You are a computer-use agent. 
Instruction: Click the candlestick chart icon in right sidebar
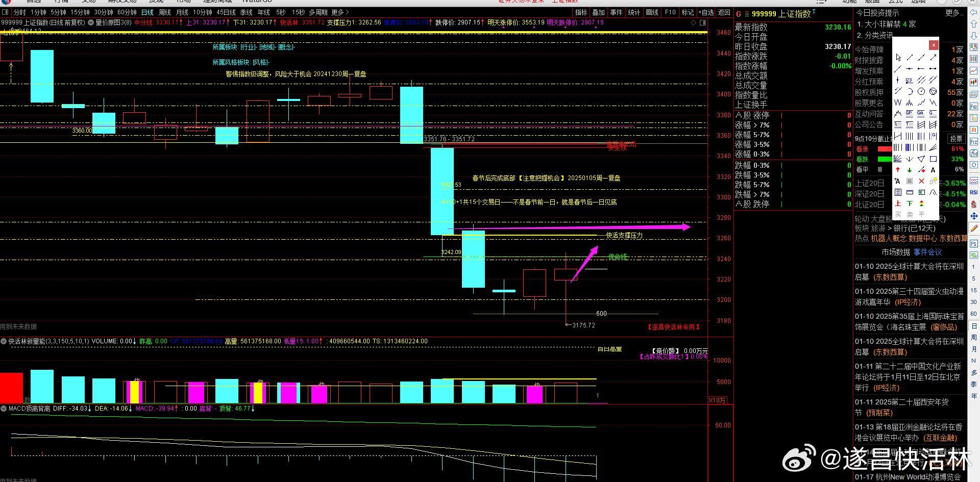coord(974,82)
